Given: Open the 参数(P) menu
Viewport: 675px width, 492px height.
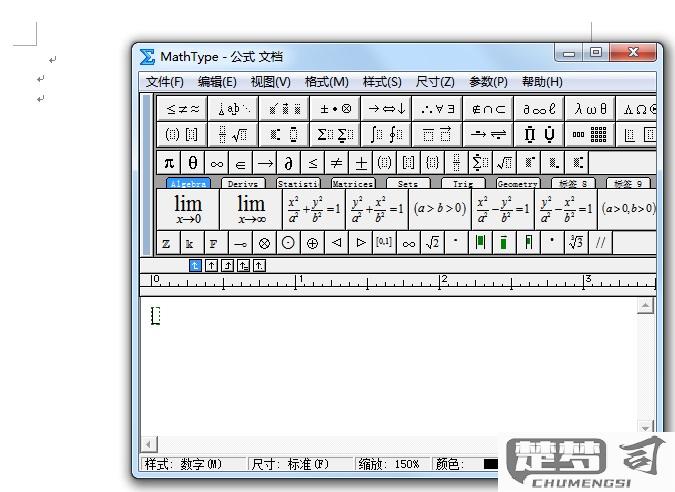Looking at the screenshot, I should [488, 82].
